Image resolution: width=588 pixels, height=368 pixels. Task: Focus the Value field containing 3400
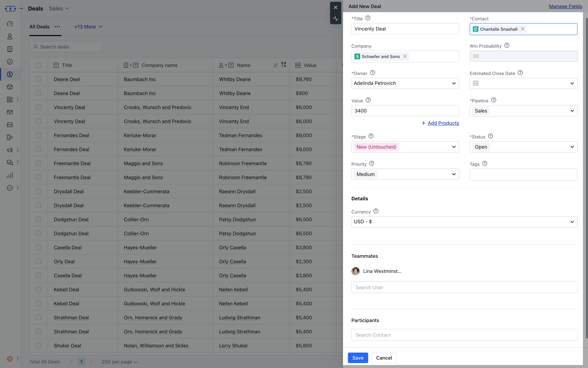(405, 111)
